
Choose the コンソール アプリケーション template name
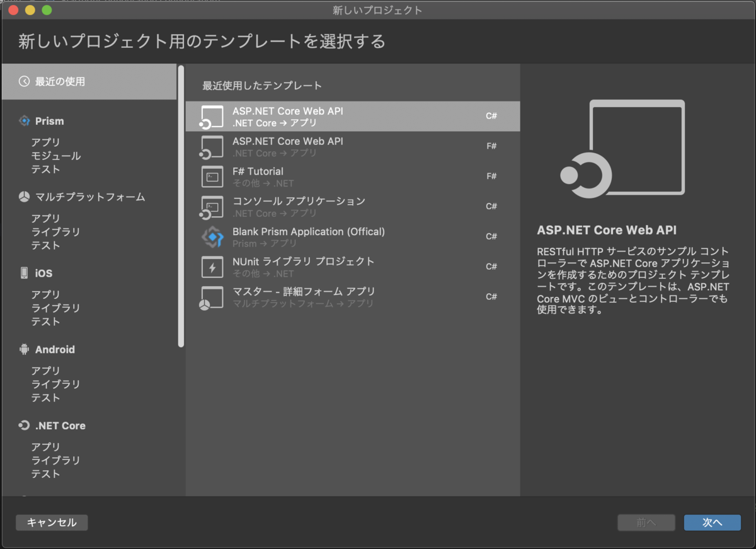click(x=299, y=201)
